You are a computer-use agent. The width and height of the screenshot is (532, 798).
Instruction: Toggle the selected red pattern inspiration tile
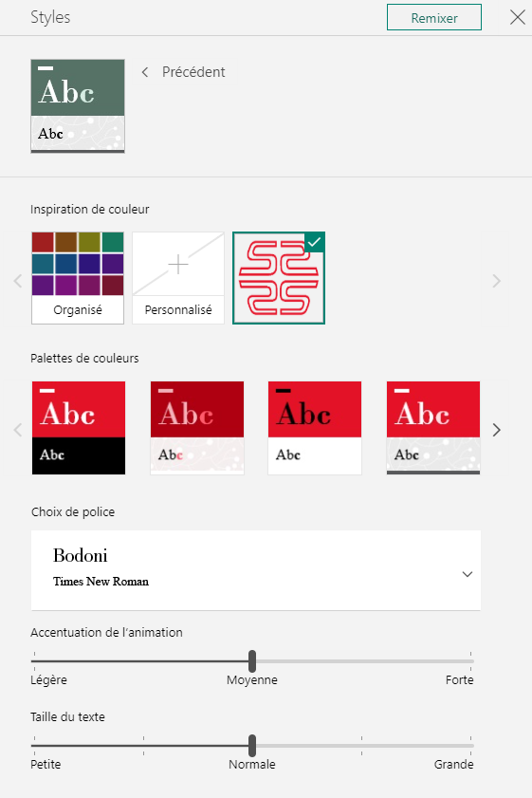[x=279, y=278]
